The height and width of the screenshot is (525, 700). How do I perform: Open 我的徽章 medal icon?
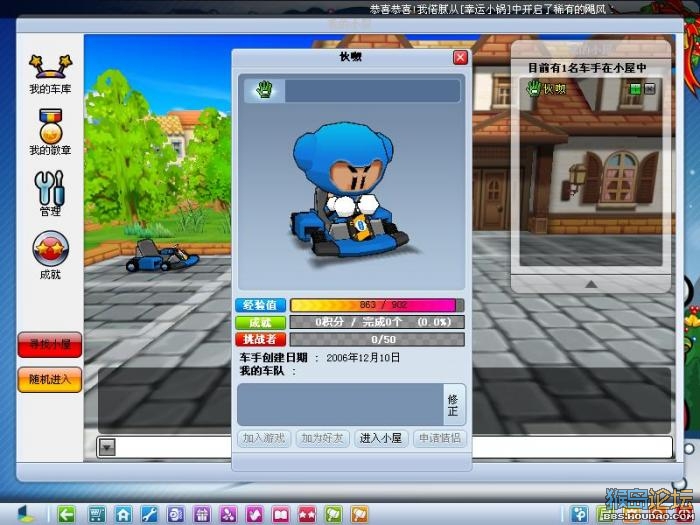coord(50,132)
